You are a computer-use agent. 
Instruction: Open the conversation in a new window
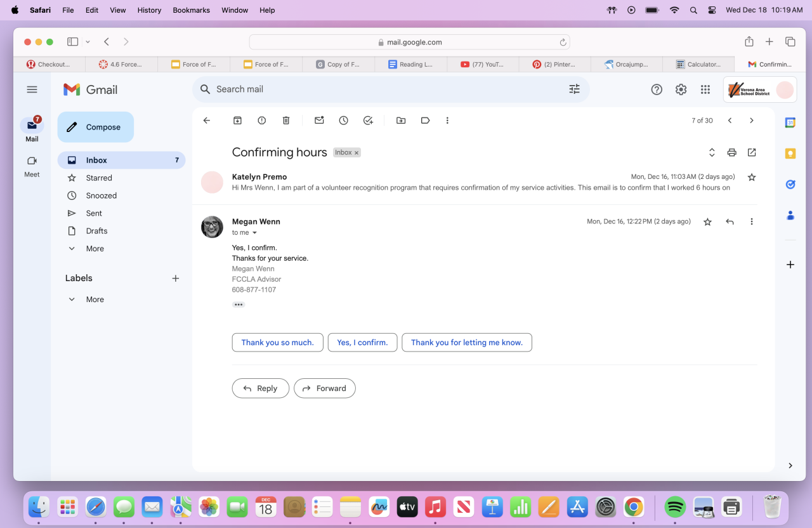tap(752, 152)
